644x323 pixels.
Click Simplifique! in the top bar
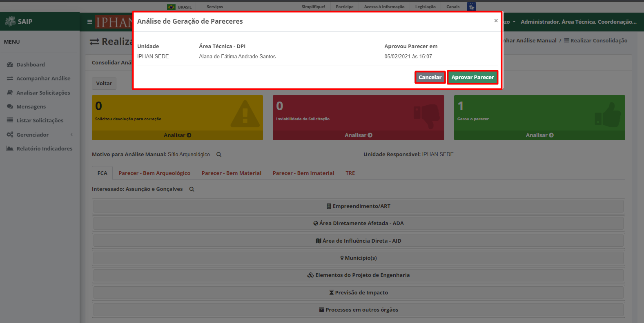coord(313,7)
